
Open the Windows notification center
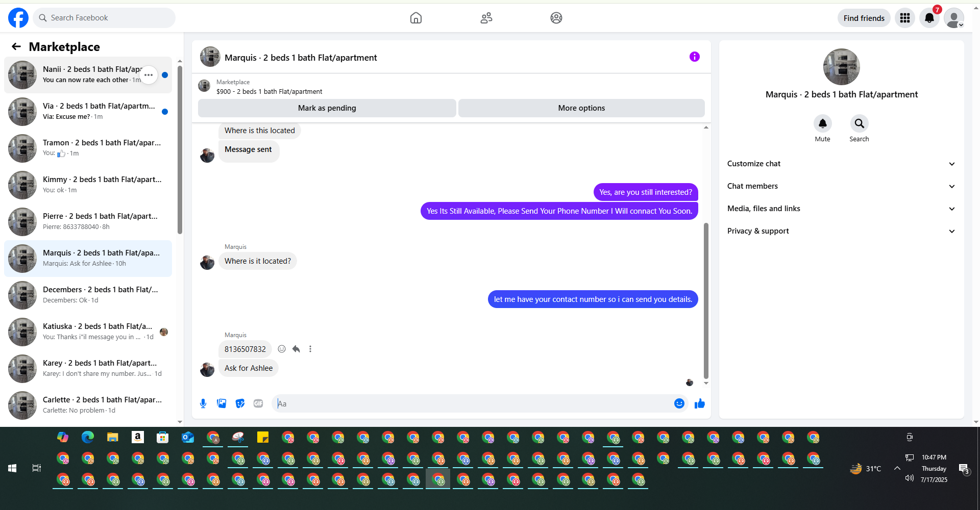(x=964, y=469)
